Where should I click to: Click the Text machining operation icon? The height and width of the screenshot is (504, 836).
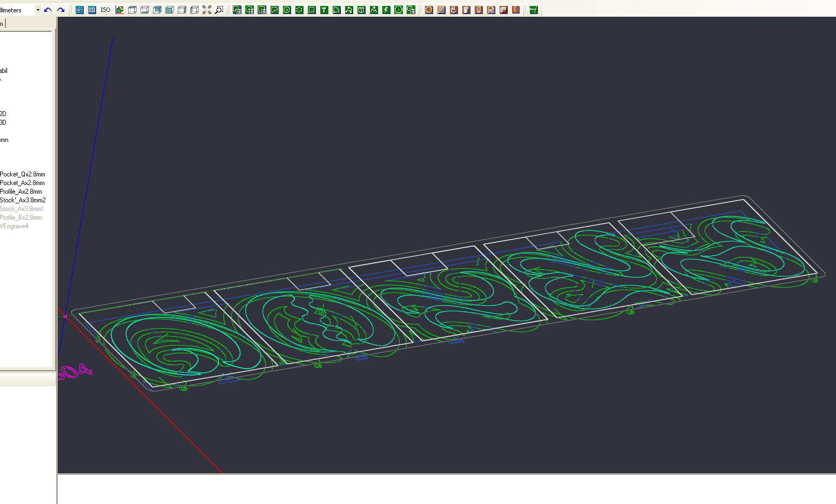point(324,10)
